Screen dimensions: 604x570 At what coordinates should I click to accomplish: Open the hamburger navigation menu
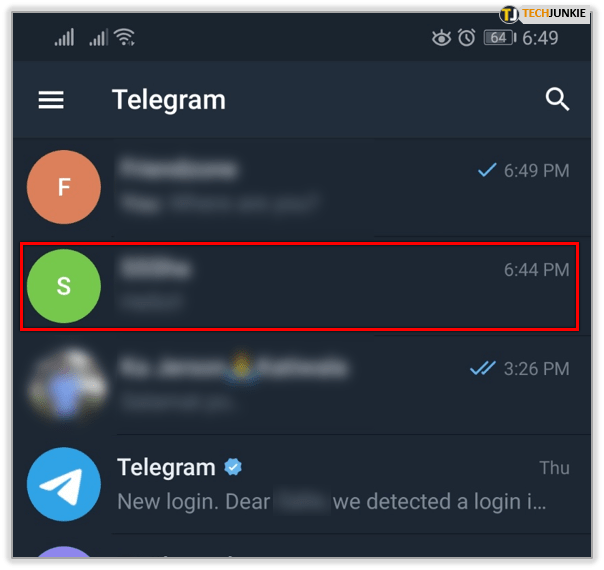tap(51, 100)
